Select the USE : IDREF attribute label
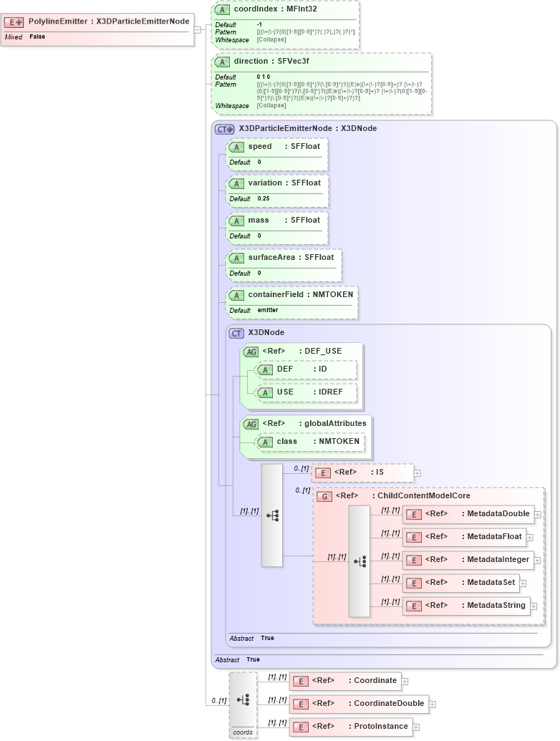This screenshot has height=741, width=560. click(310, 392)
